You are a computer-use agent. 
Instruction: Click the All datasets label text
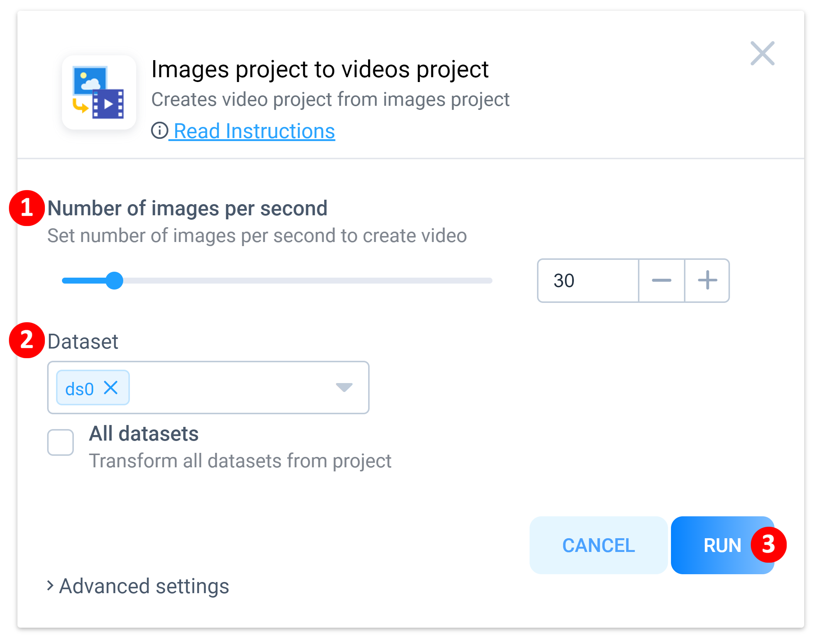pyautogui.click(x=144, y=434)
